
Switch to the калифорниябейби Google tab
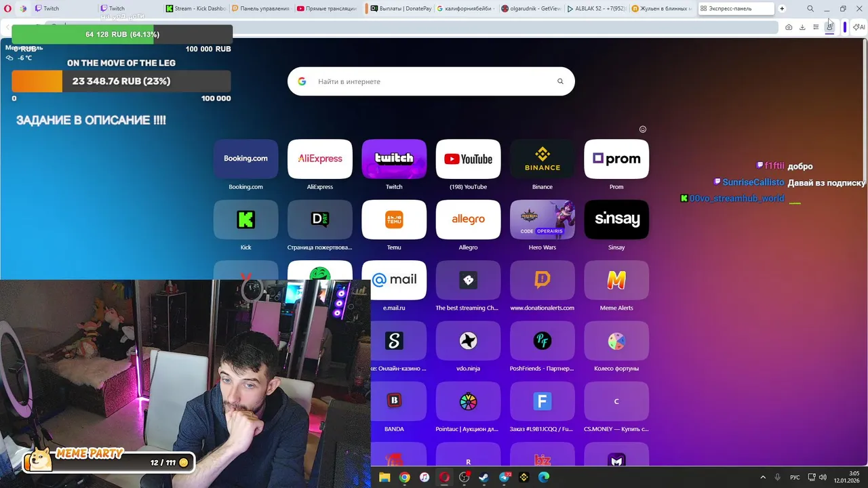466,9
